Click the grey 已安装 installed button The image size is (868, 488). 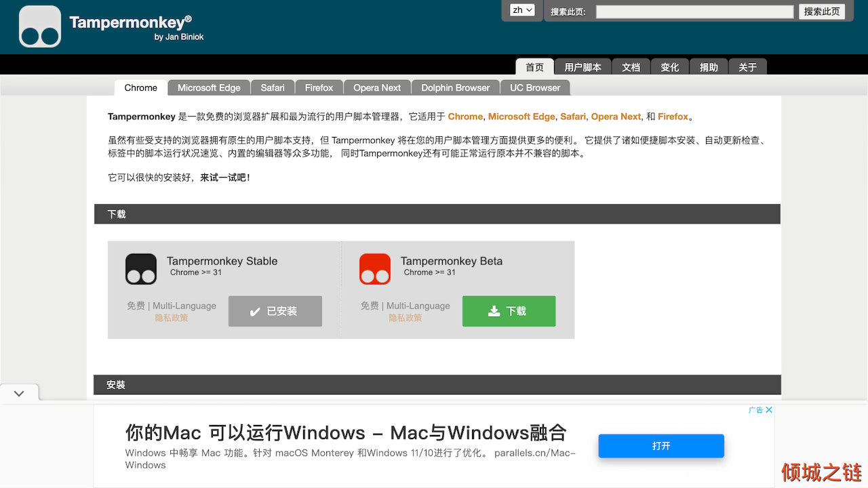coord(275,311)
